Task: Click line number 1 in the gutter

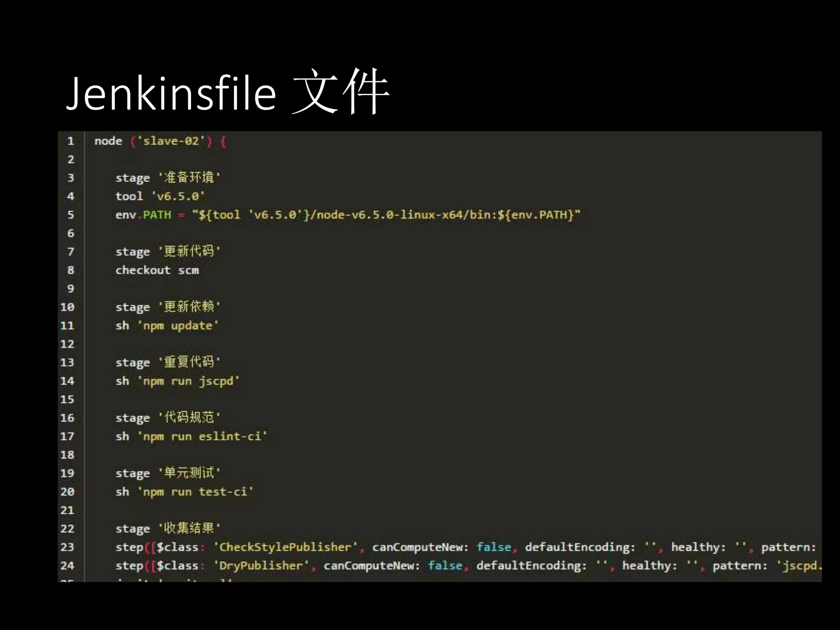Action: 71,141
